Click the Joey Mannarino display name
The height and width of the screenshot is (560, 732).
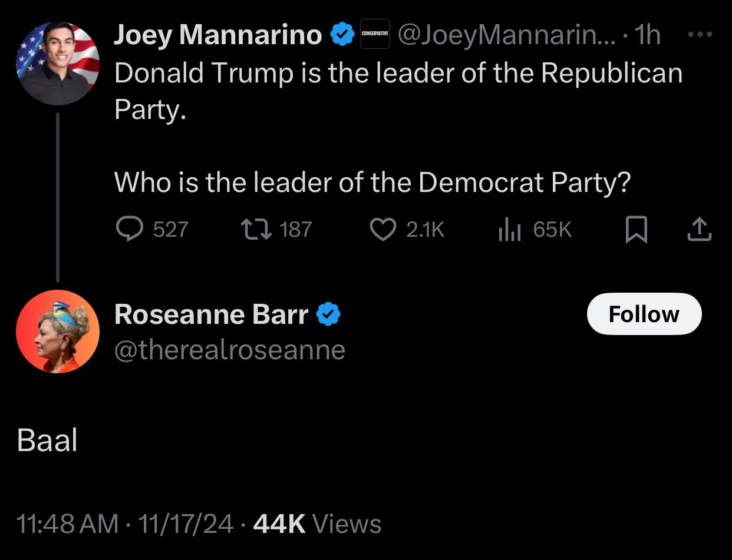point(217,35)
